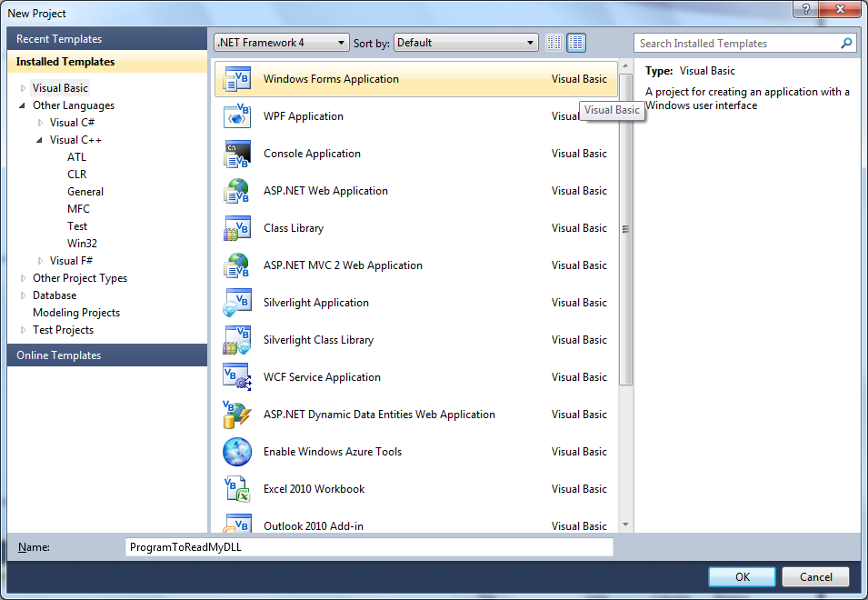Open the .NET Framework 4 version dropdown
868x600 pixels.
tap(281, 43)
